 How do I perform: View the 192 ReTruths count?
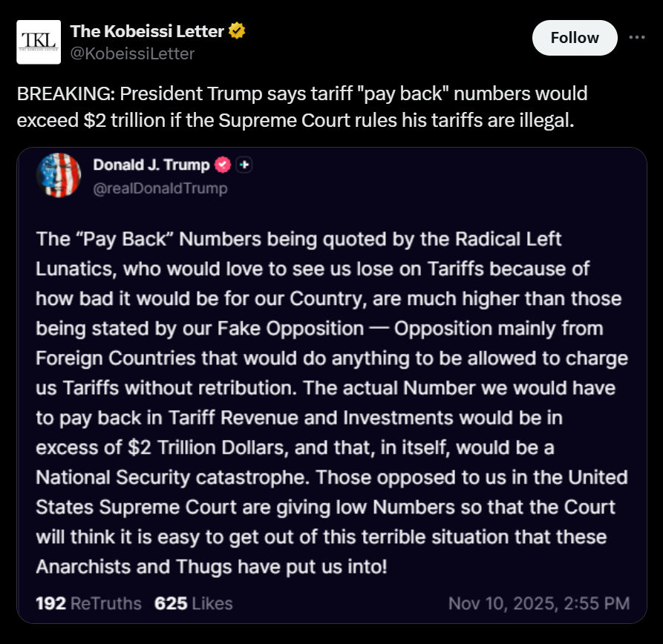point(88,603)
